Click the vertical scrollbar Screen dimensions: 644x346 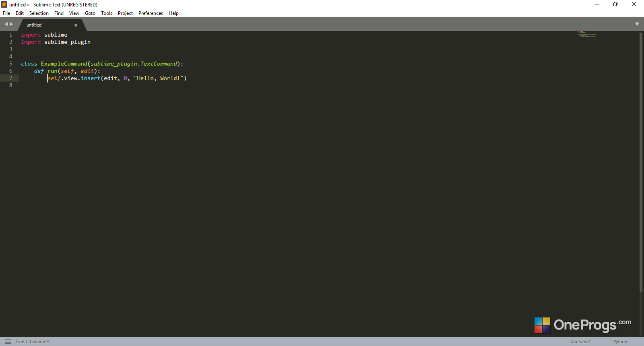click(641, 162)
